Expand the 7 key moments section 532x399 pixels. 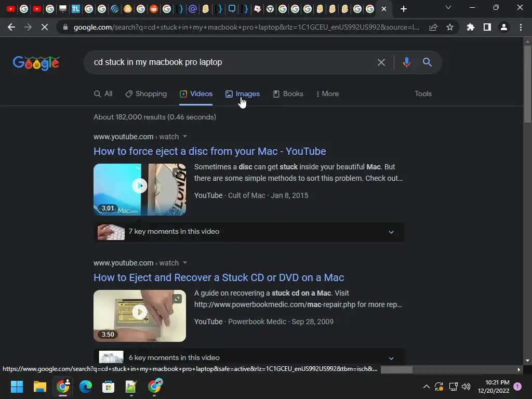[249, 232]
